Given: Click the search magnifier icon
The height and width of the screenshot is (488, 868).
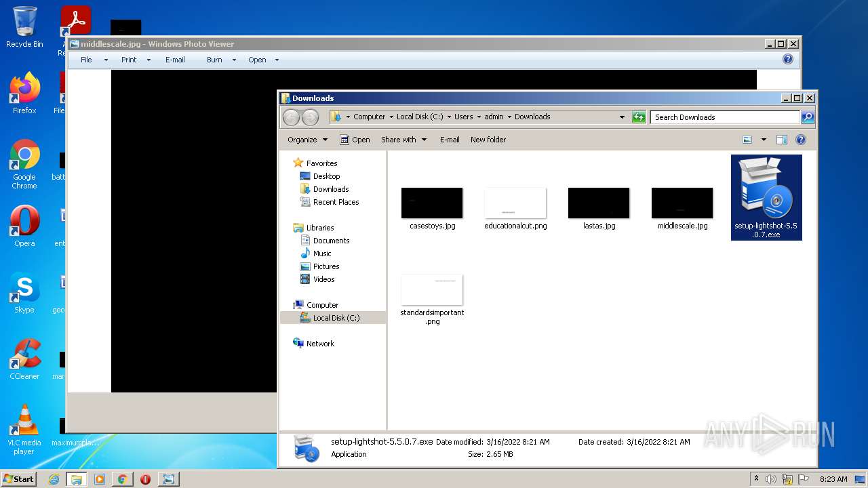Looking at the screenshot, I should coord(807,117).
